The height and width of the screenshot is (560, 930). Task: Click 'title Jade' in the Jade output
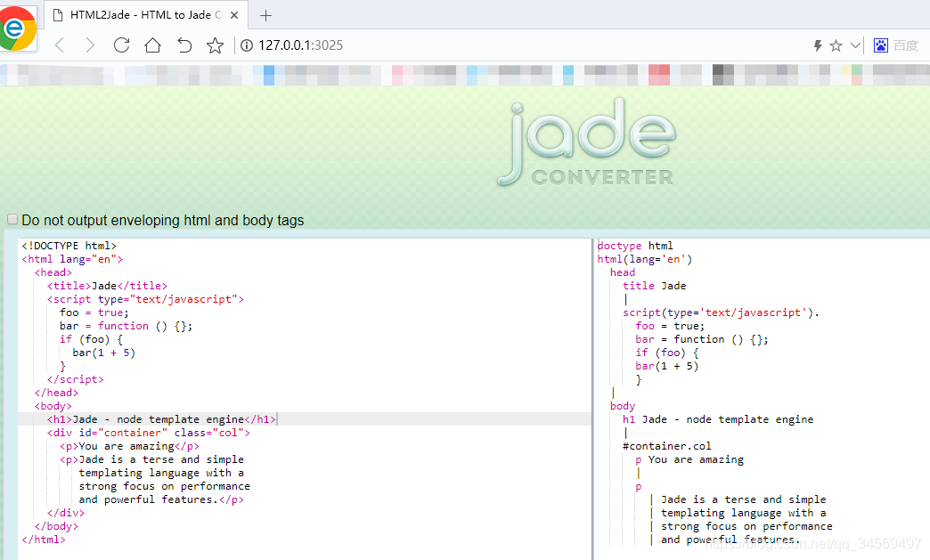tap(654, 286)
